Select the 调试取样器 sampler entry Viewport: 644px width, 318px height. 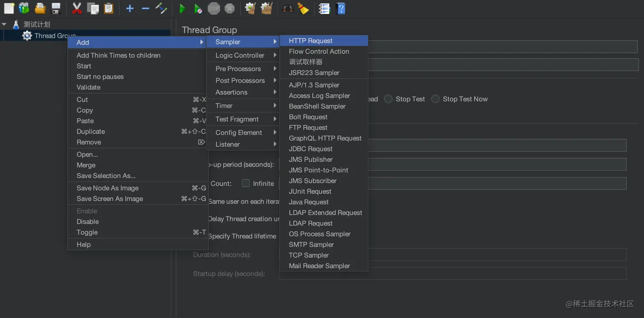click(x=324, y=62)
